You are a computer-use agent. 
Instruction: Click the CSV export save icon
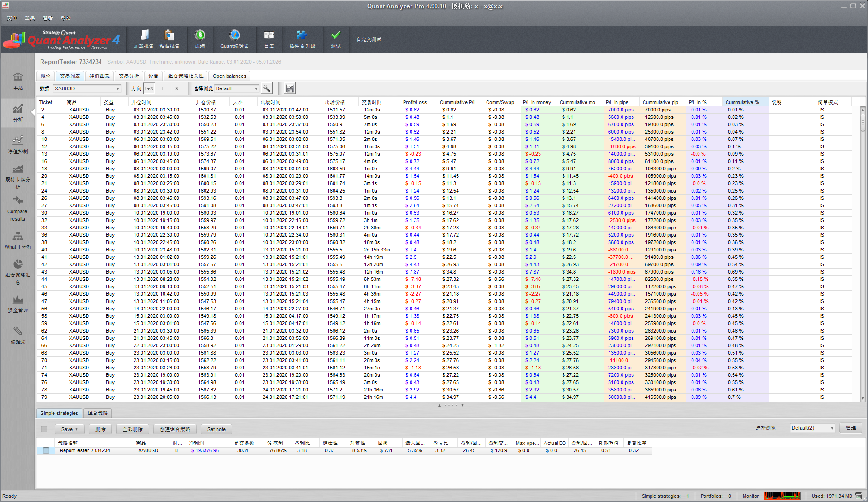coord(289,88)
